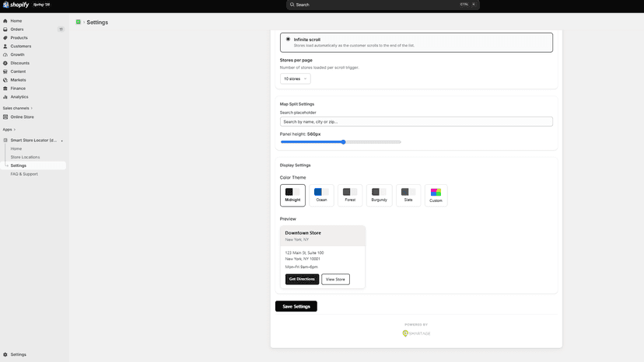Viewport: 644px width, 362px height.
Task: Click the Markets globe icon
Action: tap(5, 80)
